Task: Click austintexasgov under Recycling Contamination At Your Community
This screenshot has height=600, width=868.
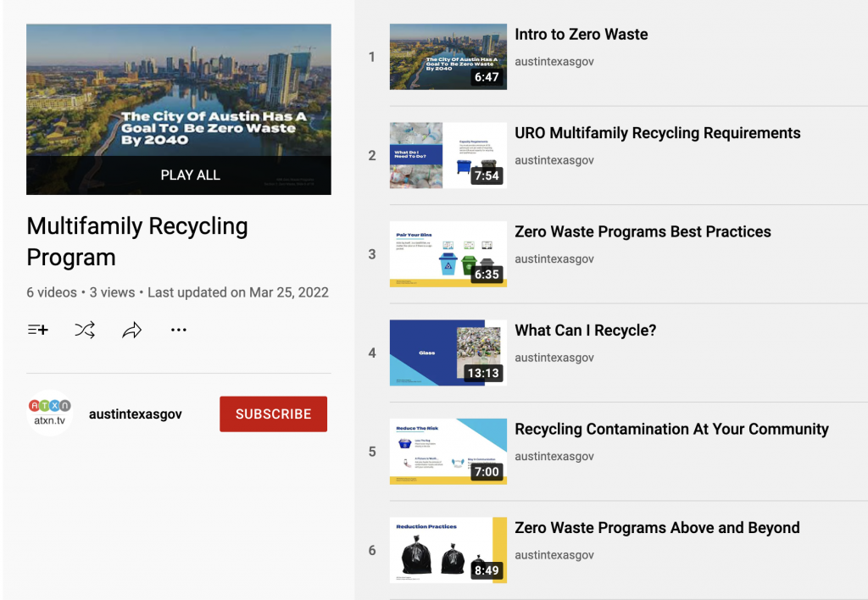Action: 554,456
